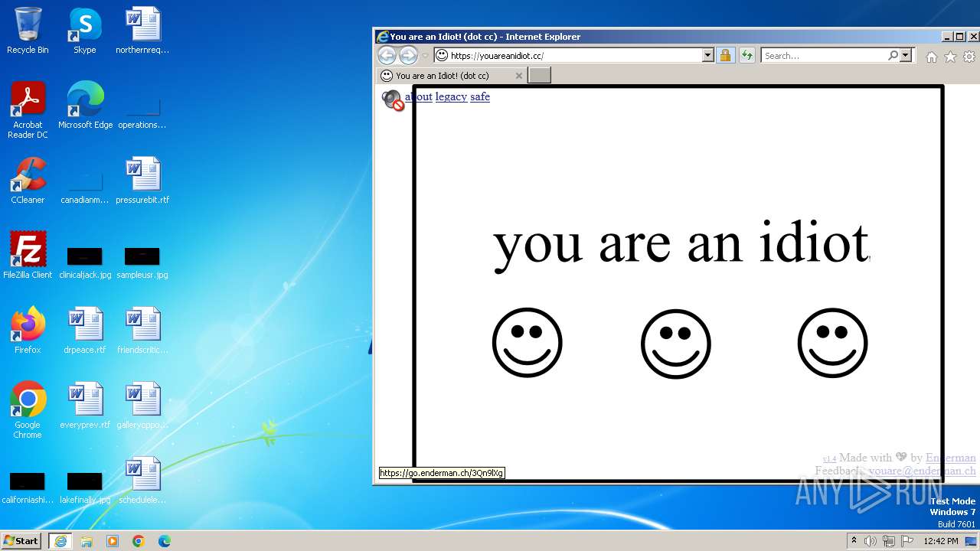Open FileZilla Client shortcut

[x=28, y=256]
